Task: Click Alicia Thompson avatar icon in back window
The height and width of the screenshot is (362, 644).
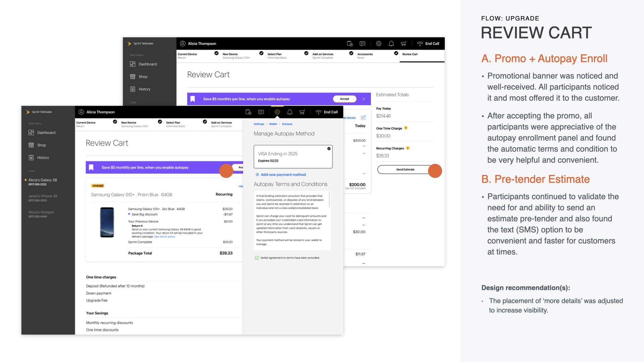Action: 183,44
